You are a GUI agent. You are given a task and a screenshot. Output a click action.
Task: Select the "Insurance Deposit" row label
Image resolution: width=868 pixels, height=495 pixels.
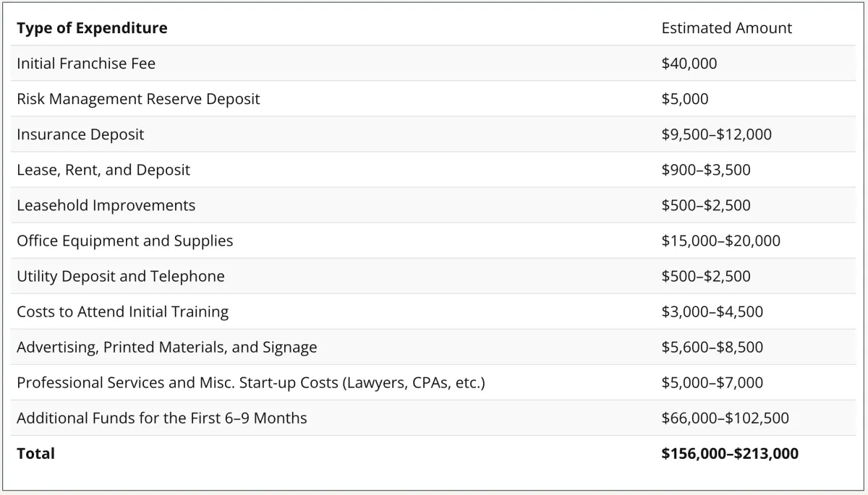click(x=80, y=134)
